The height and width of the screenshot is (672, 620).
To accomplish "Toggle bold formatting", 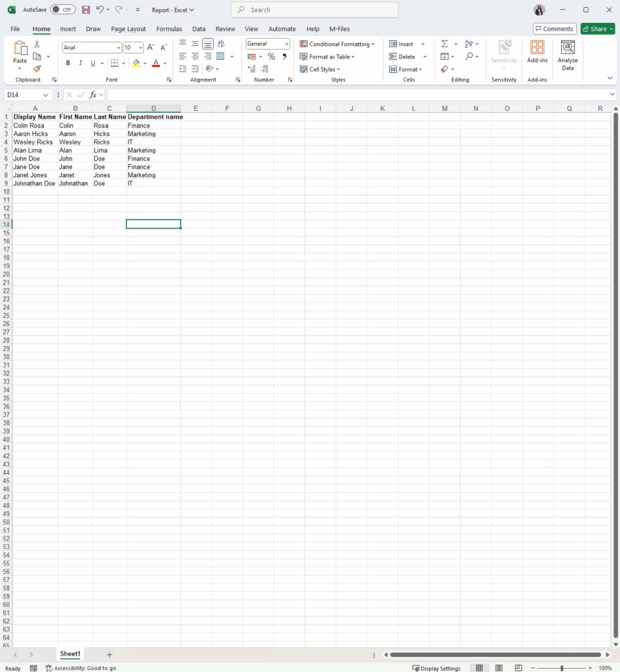I will [68, 63].
